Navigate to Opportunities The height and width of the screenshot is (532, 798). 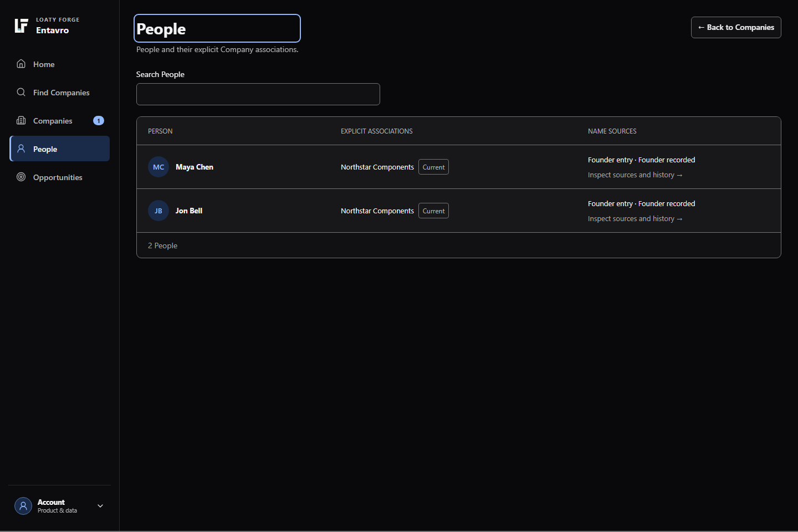(x=60, y=177)
